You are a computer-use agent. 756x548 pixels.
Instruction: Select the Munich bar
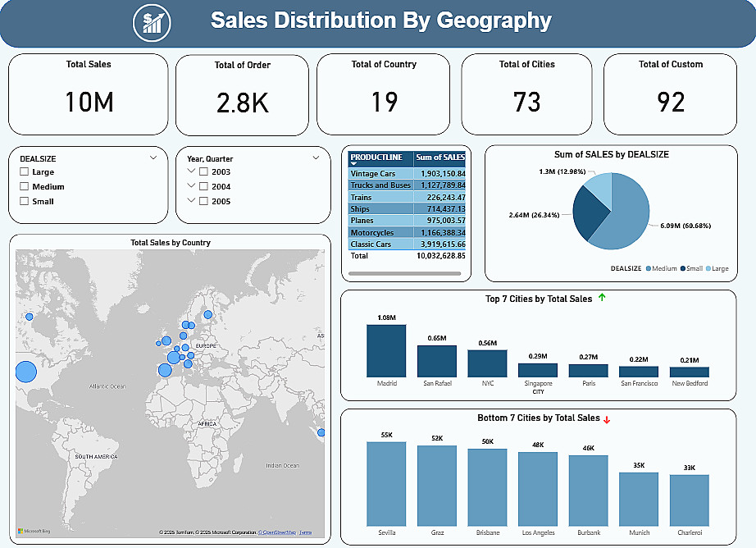tap(639, 500)
